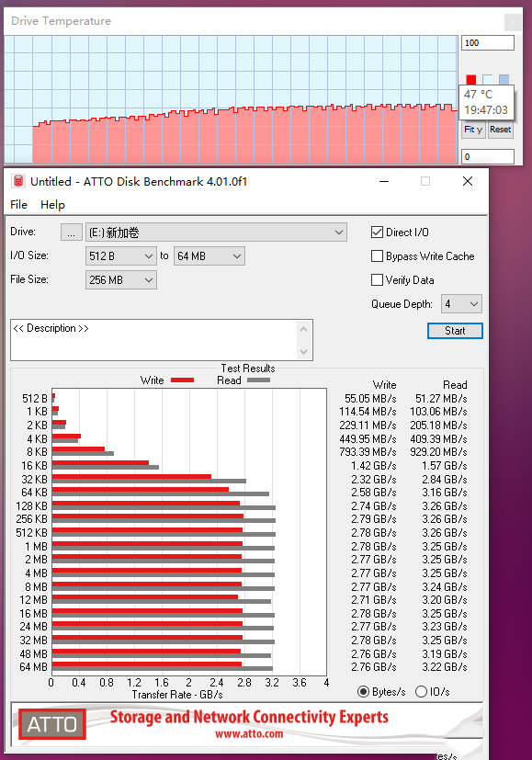Click the Transfer Rate - GB/s axis label
This screenshot has width=532, height=760.
point(177,695)
